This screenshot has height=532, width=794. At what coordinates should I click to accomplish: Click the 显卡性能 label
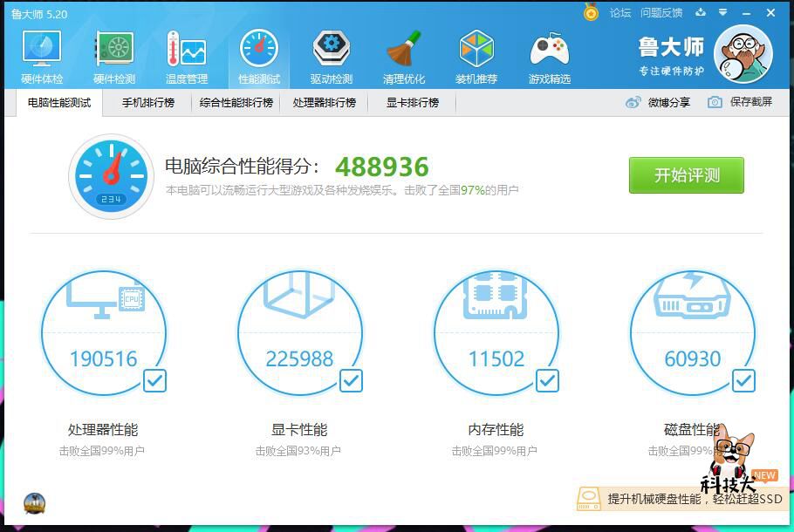(x=299, y=430)
